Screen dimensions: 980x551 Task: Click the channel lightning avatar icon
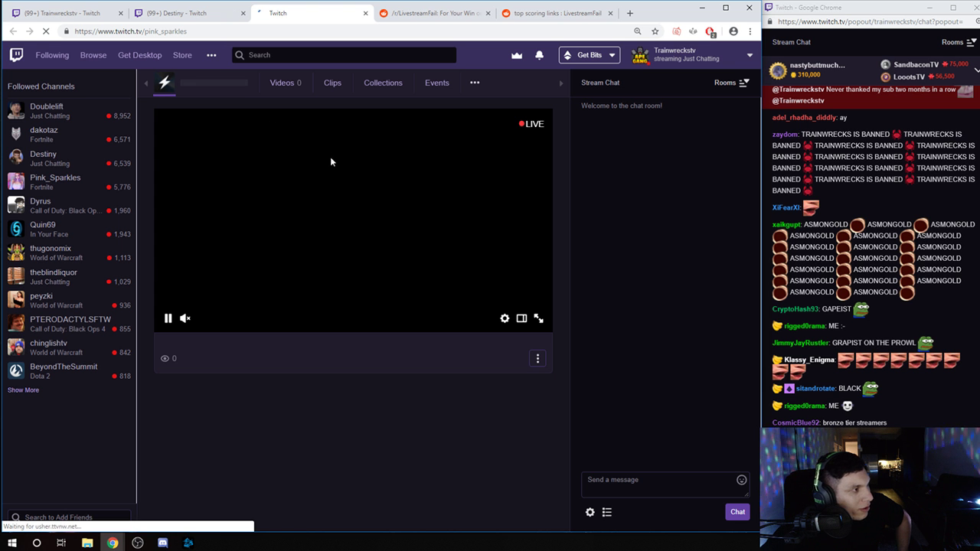tap(165, 83)
